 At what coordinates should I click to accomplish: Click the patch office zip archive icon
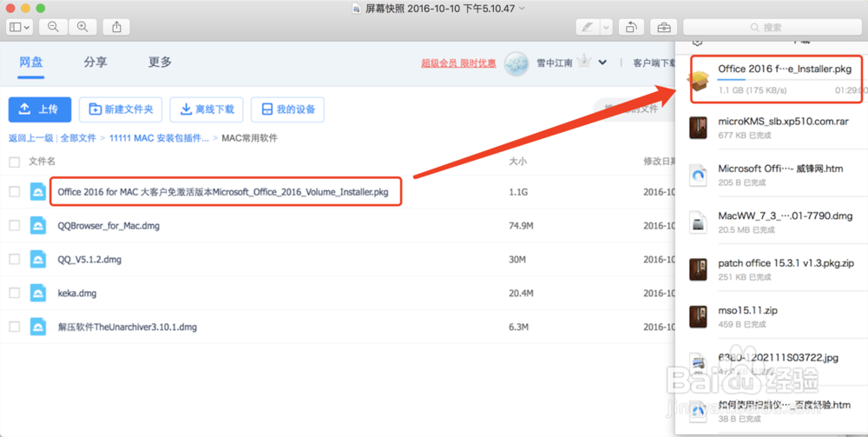point(698,269)
